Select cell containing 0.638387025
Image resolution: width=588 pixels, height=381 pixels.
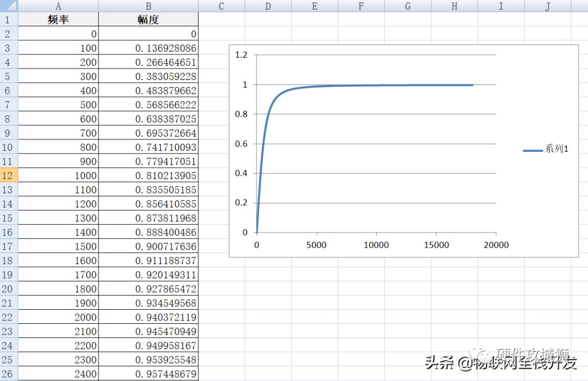tap(149, 119)
